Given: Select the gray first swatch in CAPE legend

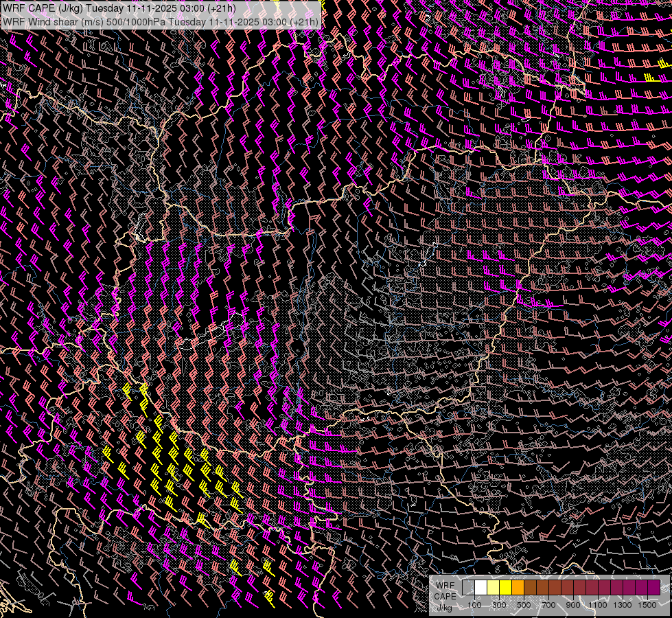Looking at the screenshot, I should tap(468, 588).
